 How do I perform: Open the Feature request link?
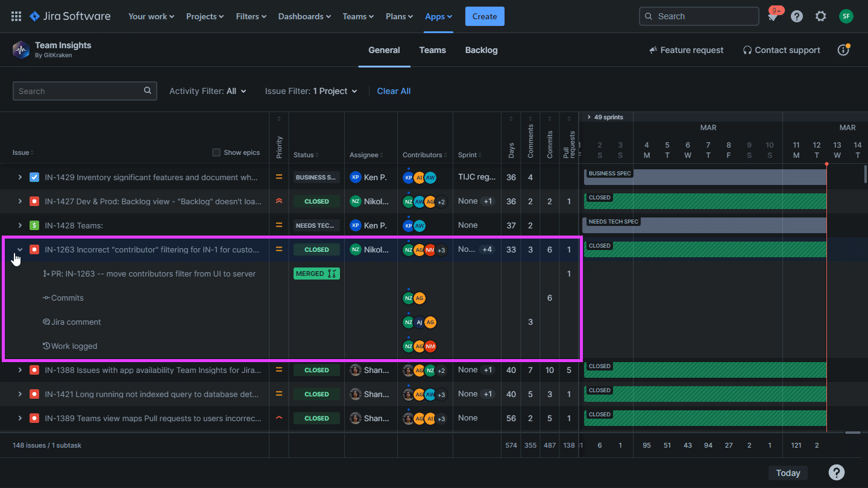click(686, 50)
